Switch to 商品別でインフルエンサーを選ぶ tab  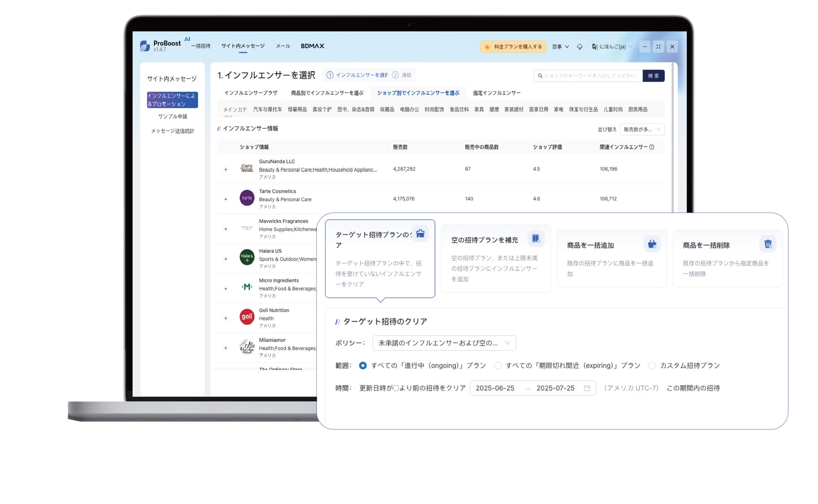click(327, 93)
